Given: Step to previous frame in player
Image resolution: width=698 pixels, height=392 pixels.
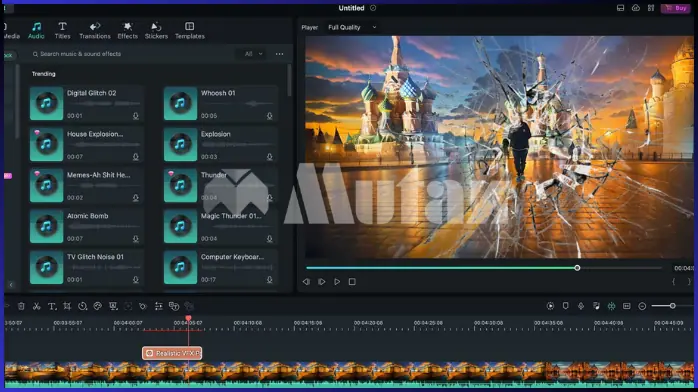Looking at the screenshot, I should click(x=306, y=282).
